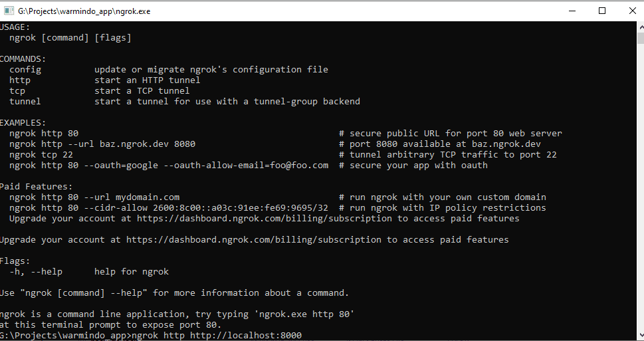Click the 'tcp' command name
This screenshot has height=341, width=644.
click(x=17, y=91)
